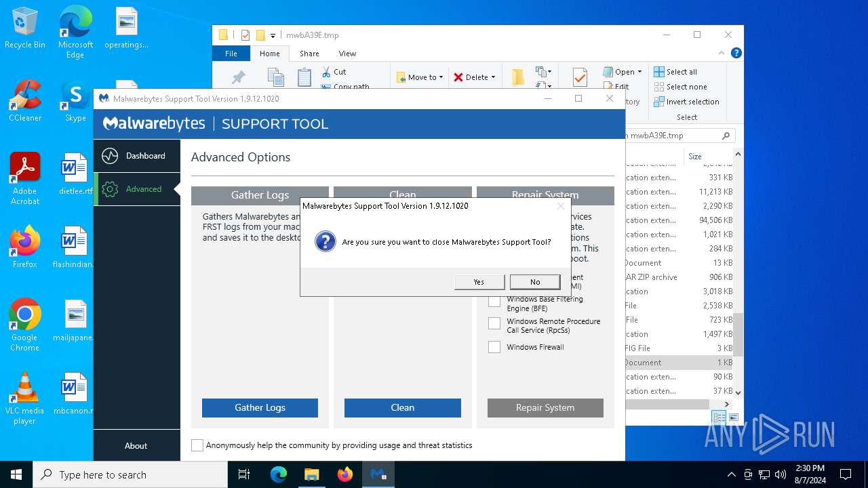Open the notifications action center

pos(846,474)
